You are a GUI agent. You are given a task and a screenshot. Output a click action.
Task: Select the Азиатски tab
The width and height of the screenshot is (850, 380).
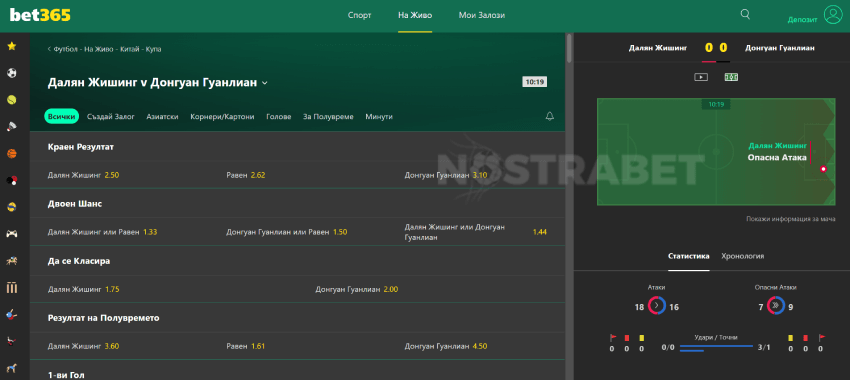162,117
